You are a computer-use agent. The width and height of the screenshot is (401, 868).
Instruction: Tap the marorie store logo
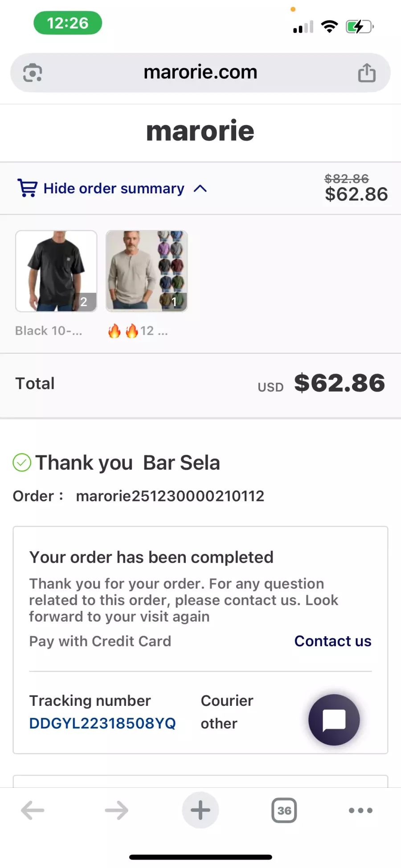200,131
